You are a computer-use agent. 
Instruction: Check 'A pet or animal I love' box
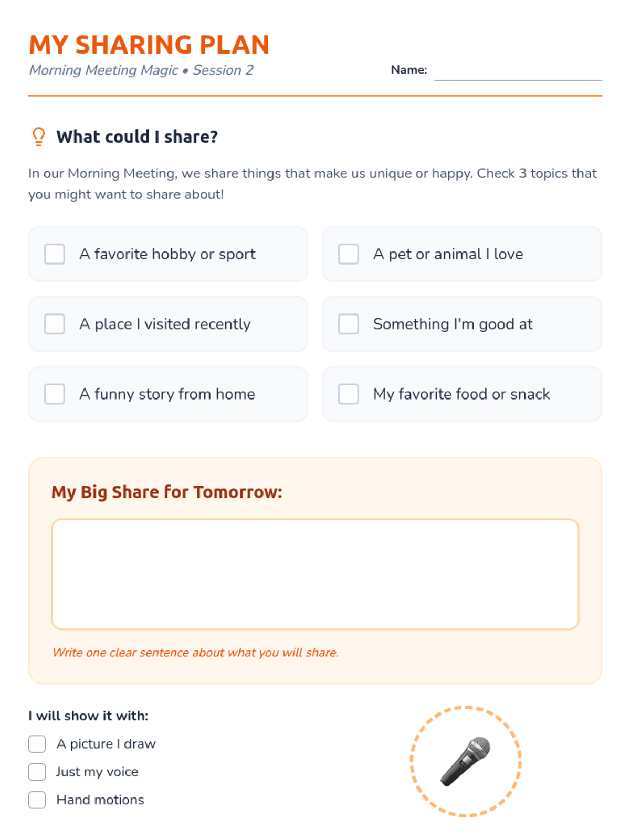coord(349,254)
